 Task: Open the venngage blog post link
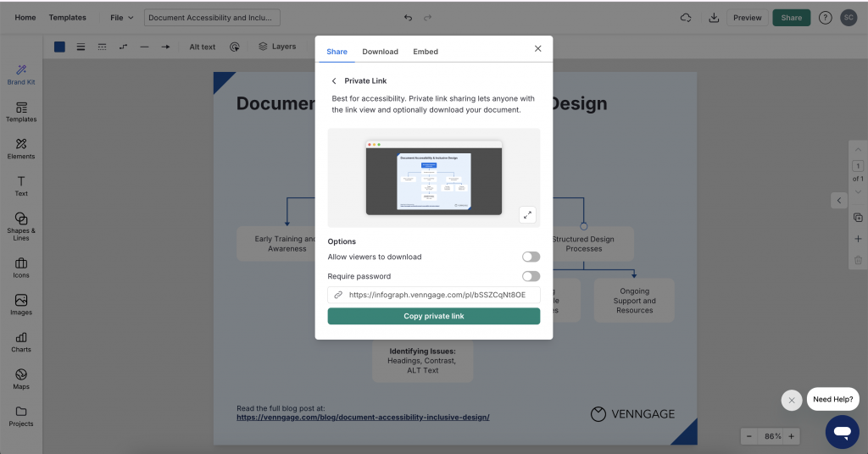363,418
